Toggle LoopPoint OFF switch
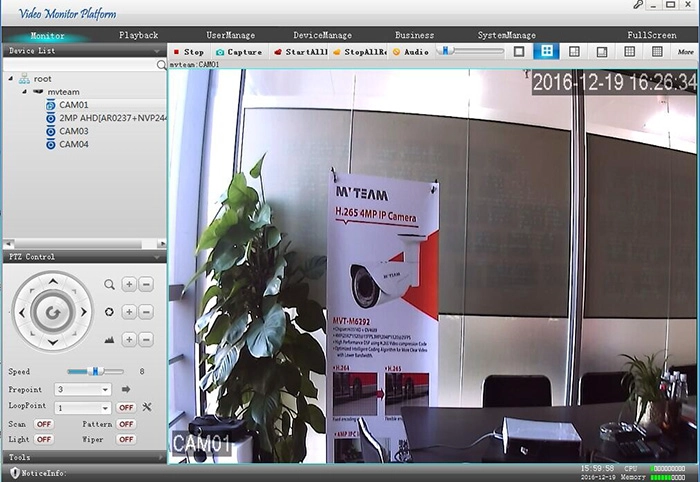Image resolution: width=700 pixels, height=482 pixels. click(x=126, y=407)
